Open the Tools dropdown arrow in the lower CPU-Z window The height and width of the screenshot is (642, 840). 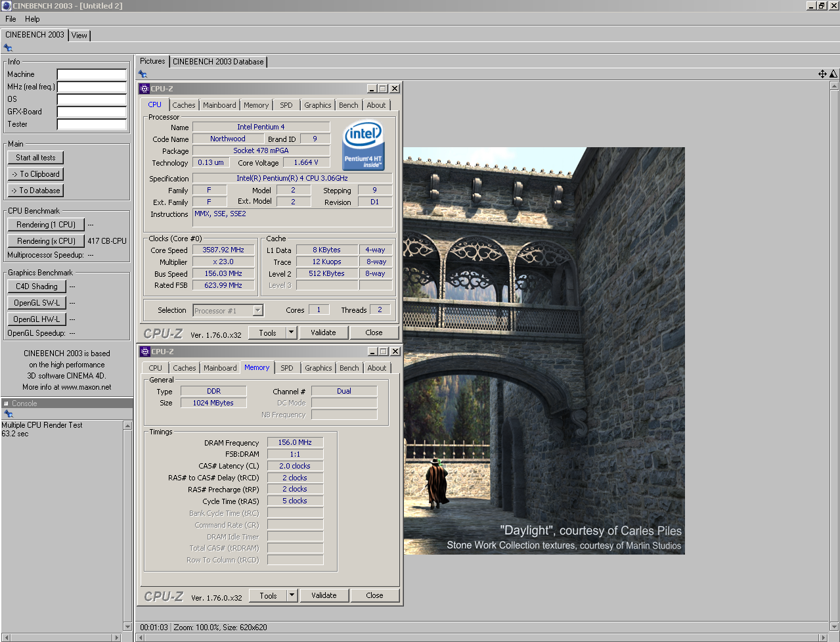point(292,595)
